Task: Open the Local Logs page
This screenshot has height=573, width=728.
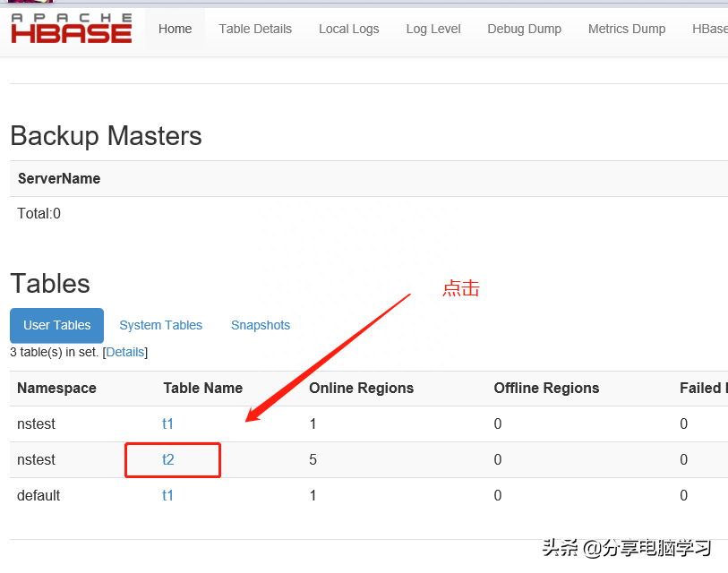Action: pyautogui.click(x=348, y=29)
